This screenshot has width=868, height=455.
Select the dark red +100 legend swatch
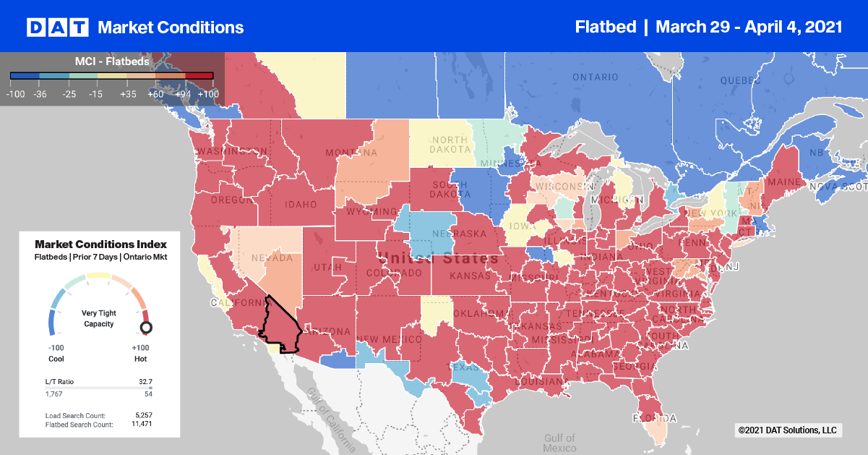[199, 75]
